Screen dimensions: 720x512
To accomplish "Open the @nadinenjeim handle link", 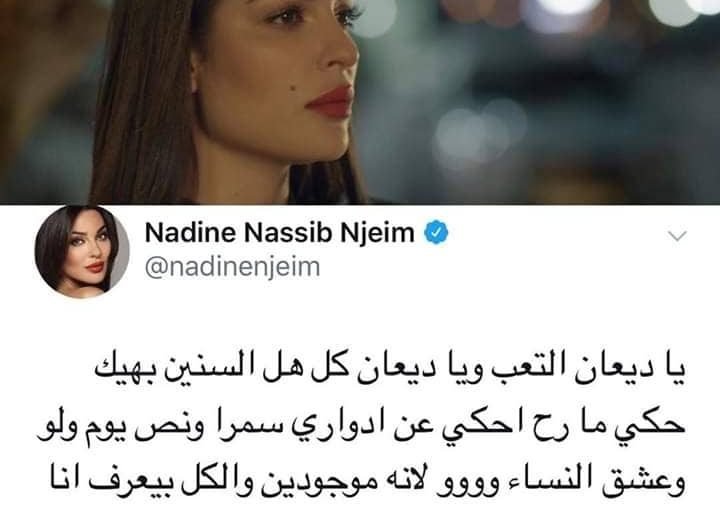I will point(232,267).
